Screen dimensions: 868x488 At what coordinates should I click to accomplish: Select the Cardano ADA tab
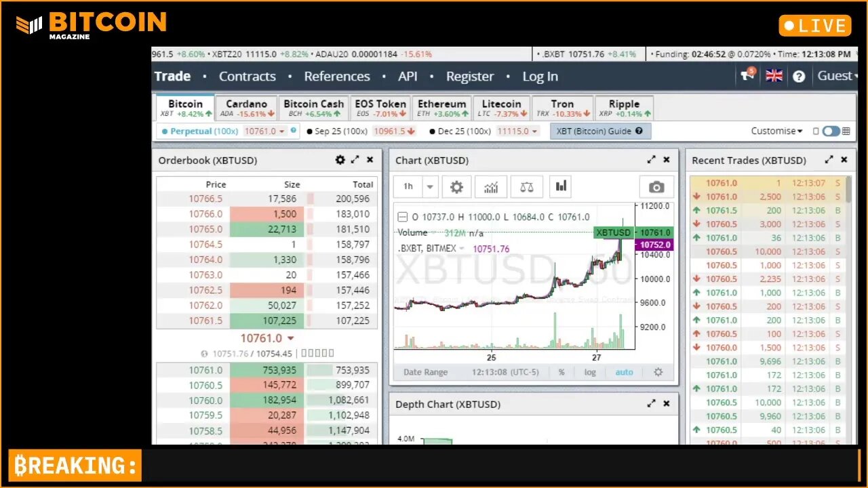(247, 108)
